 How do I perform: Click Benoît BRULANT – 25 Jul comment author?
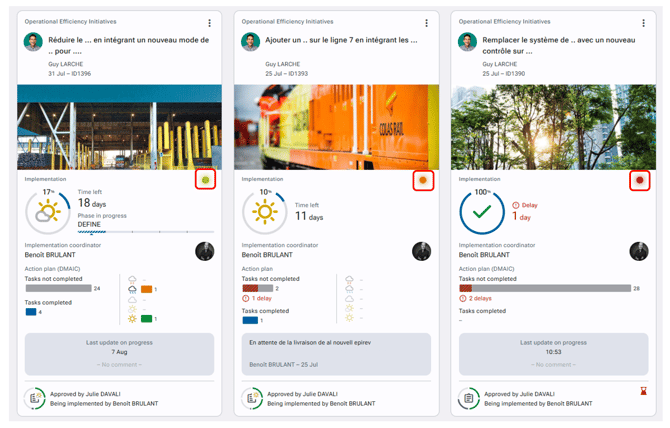(283, 365)
